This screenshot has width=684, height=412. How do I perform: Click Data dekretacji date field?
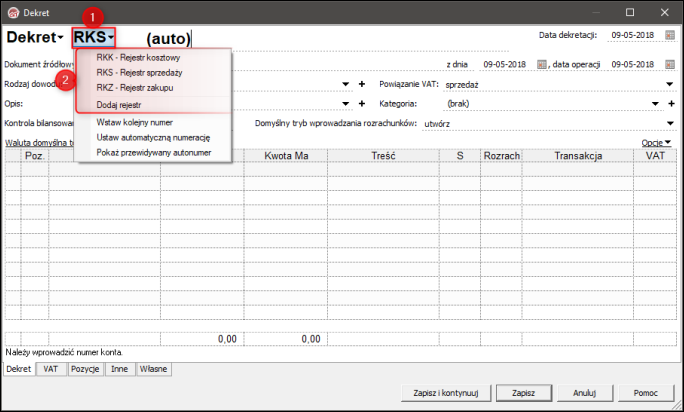pos(633,35)
